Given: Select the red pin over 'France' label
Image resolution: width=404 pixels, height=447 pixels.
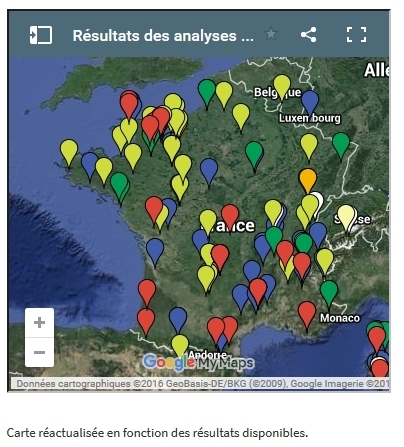Looking at the screenshot, I should 230,216.
